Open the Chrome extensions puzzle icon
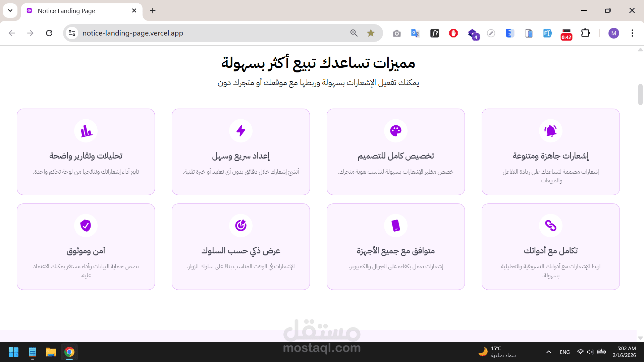This screenshot has width=644, height=362. pyautogui.click(x=585, y=33)
